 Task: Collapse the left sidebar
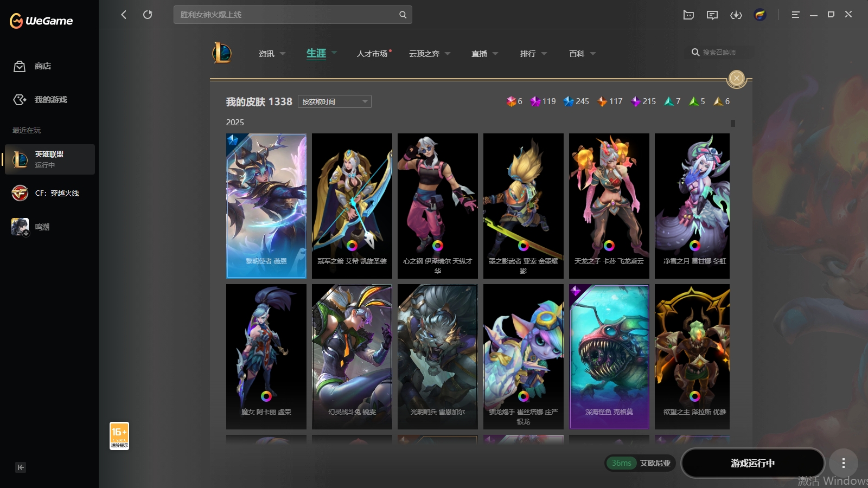point(21,467)
